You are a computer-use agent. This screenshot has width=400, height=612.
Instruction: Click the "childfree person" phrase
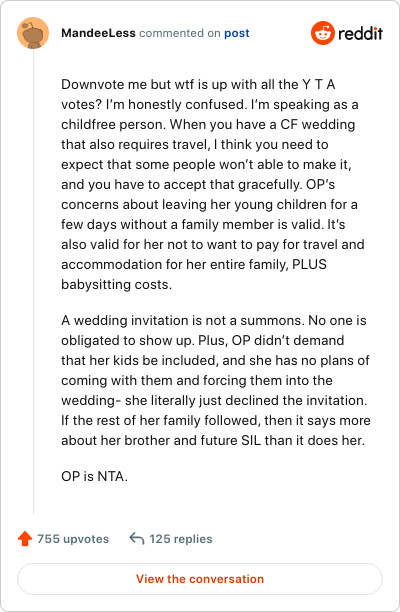click(x=114, y=125)
